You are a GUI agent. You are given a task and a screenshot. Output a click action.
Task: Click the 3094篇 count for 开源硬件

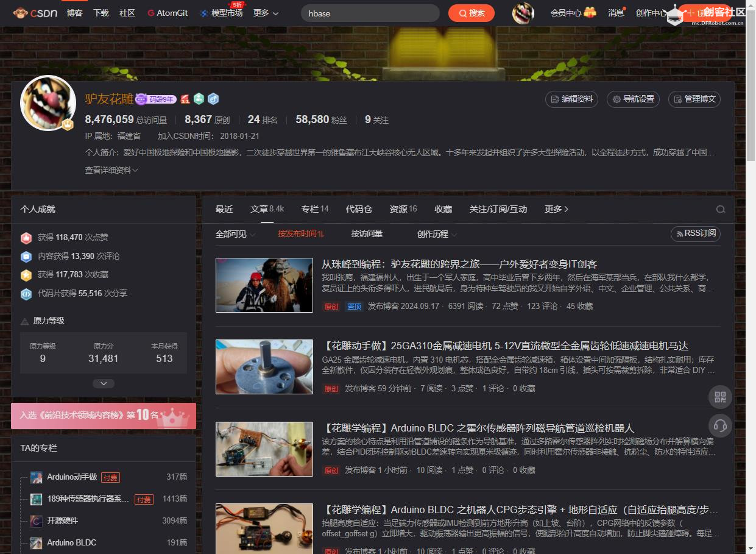[x=175, y=521]
